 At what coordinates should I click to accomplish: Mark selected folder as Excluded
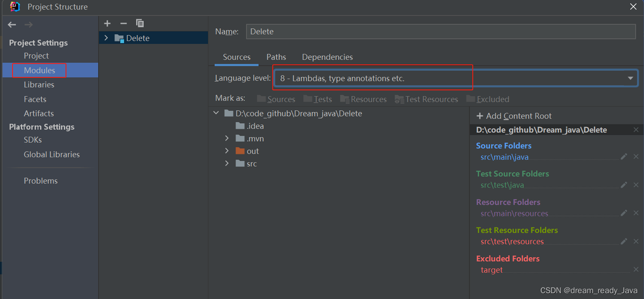pos(488,99)
